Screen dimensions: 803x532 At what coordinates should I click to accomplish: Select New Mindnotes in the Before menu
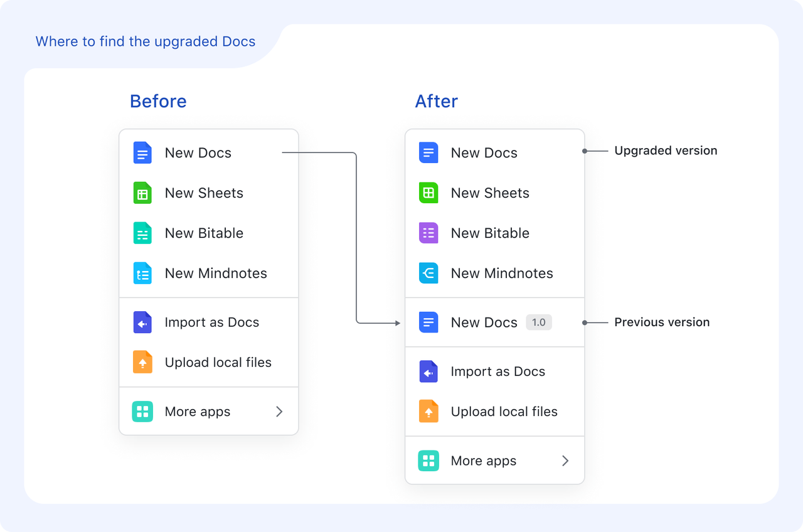click(x=216, y=274)
